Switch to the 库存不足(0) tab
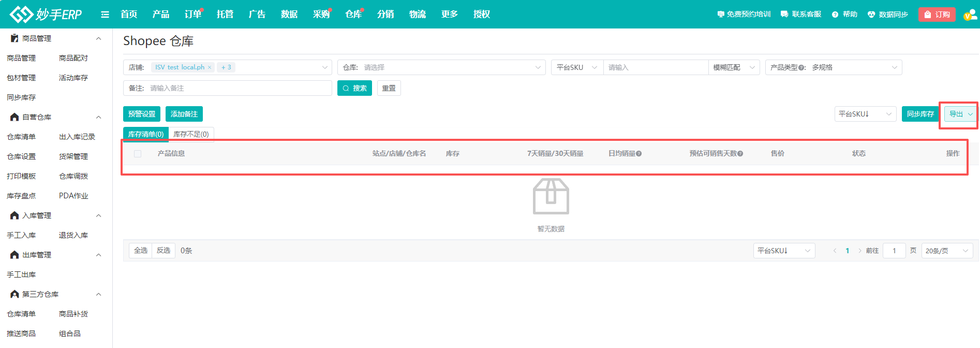The image size is (980, 348). [x=191, y=134]
